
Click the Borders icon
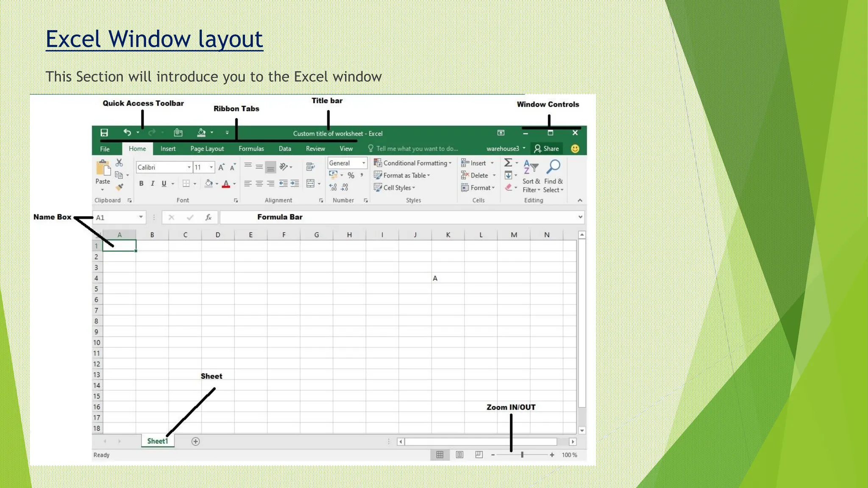point(186,183)
